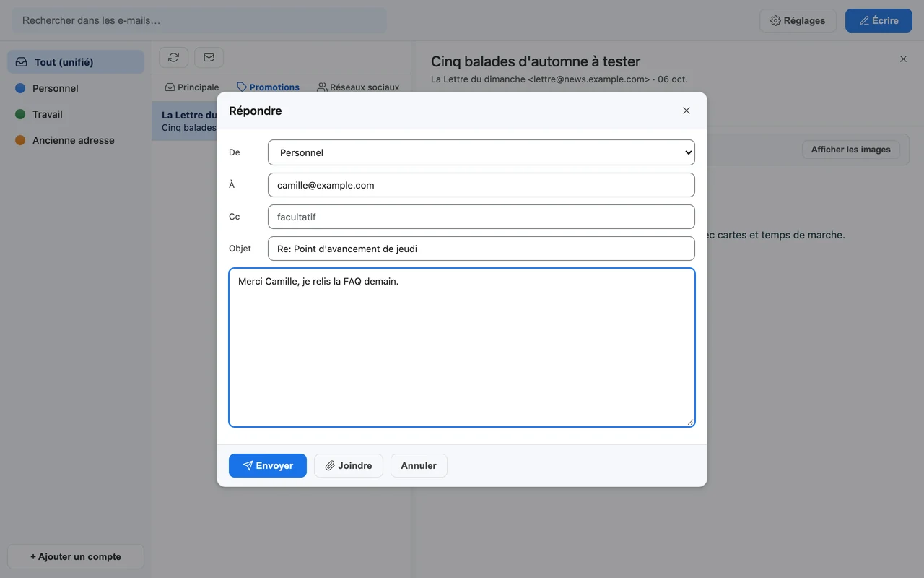The image size is (924, 578).
Task: Close the open email reading pane
Action: point(903,59)
